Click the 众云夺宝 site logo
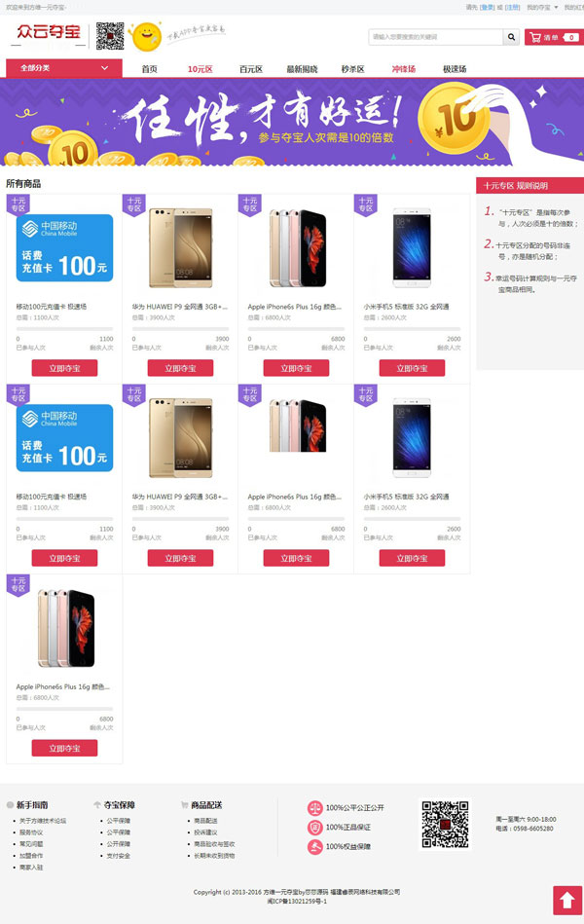 [49, 32]
